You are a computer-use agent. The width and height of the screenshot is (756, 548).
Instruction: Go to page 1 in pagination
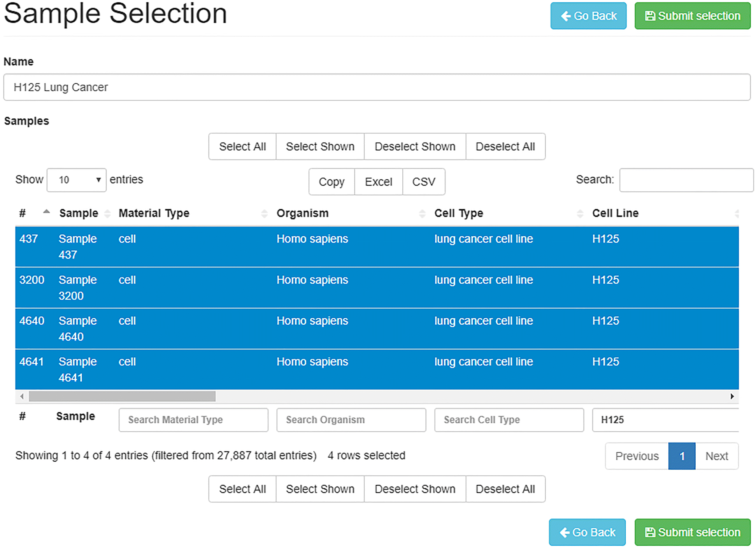[682, 456]
